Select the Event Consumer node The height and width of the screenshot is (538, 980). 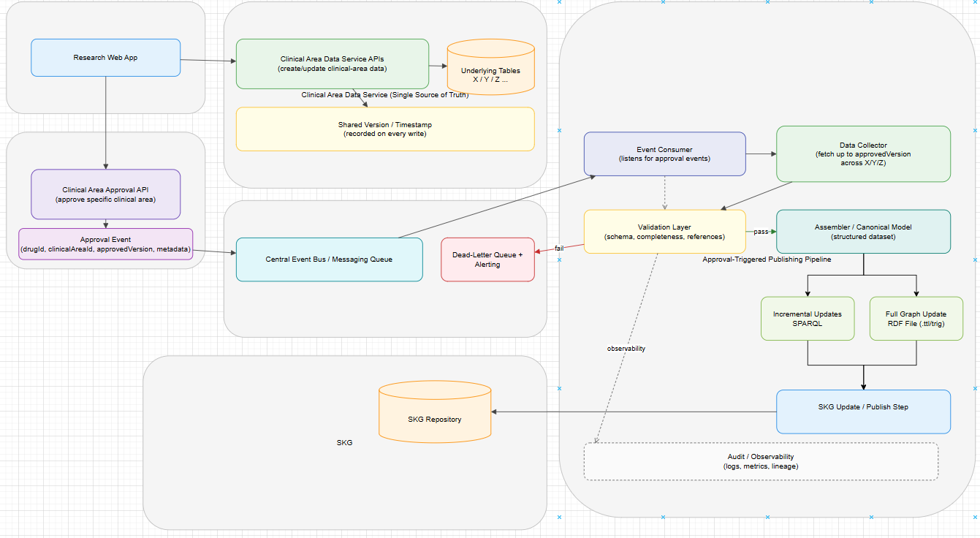[664, 154]
